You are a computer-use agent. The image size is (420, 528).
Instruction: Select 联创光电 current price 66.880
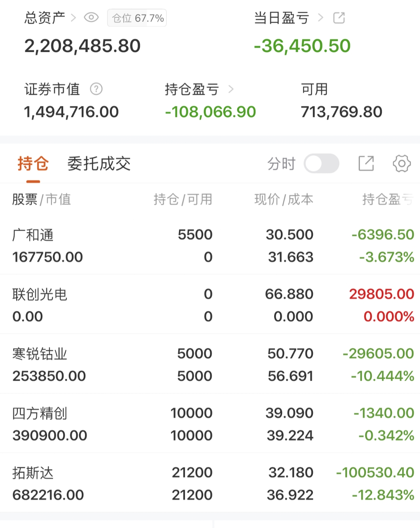(289, 294)
